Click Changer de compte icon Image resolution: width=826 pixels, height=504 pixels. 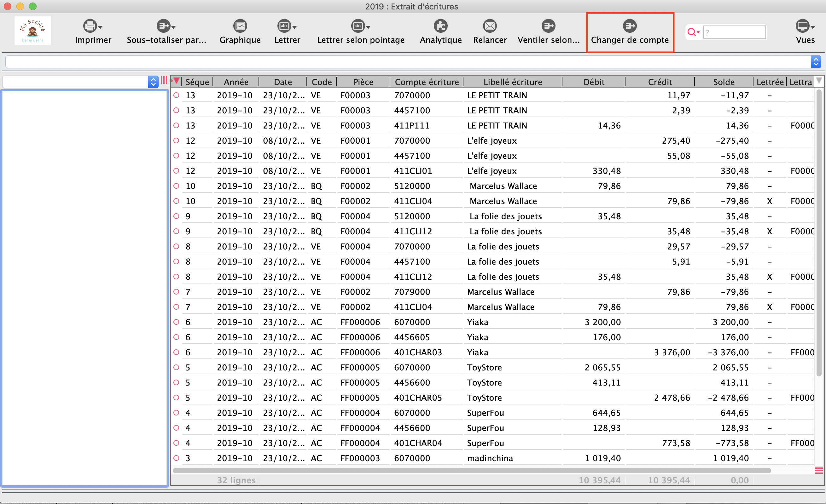tap(630, 26)
